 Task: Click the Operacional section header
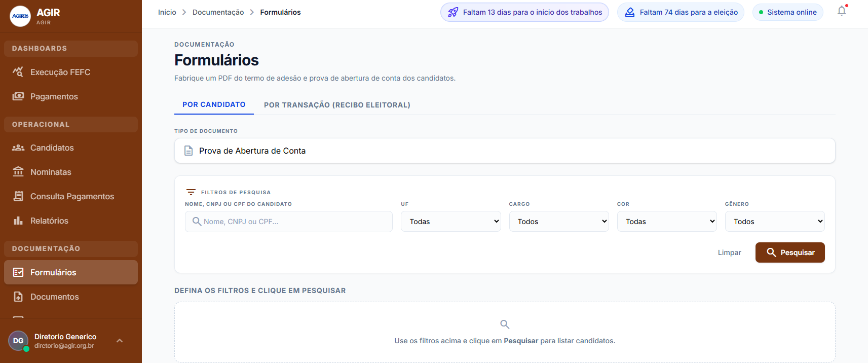71,124
